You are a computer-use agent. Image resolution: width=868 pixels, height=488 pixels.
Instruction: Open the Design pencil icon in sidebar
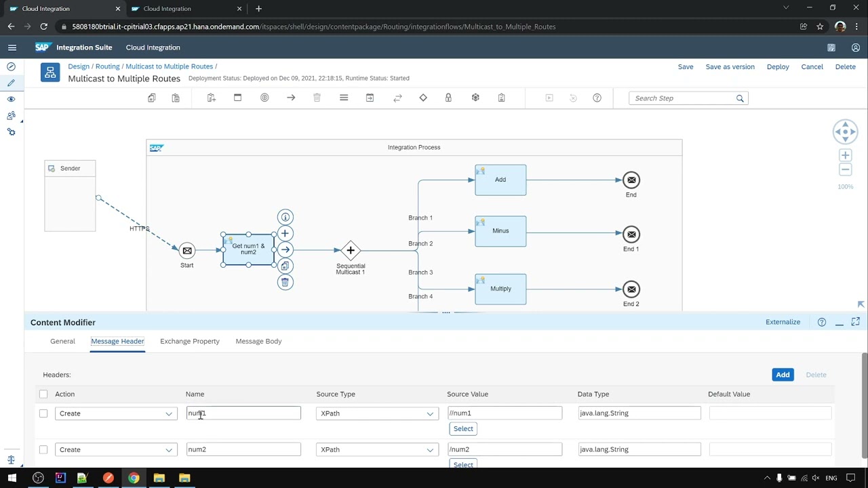11,83
